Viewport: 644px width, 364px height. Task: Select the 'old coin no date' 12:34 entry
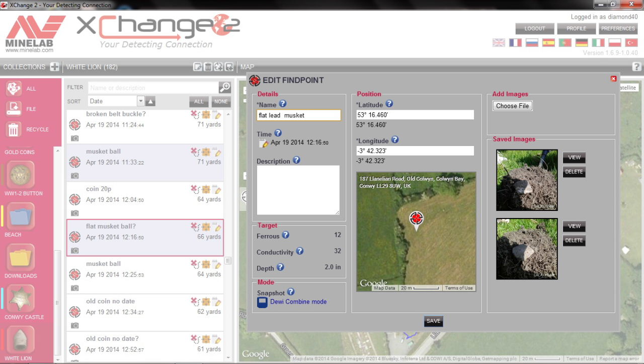coord(145,312)
